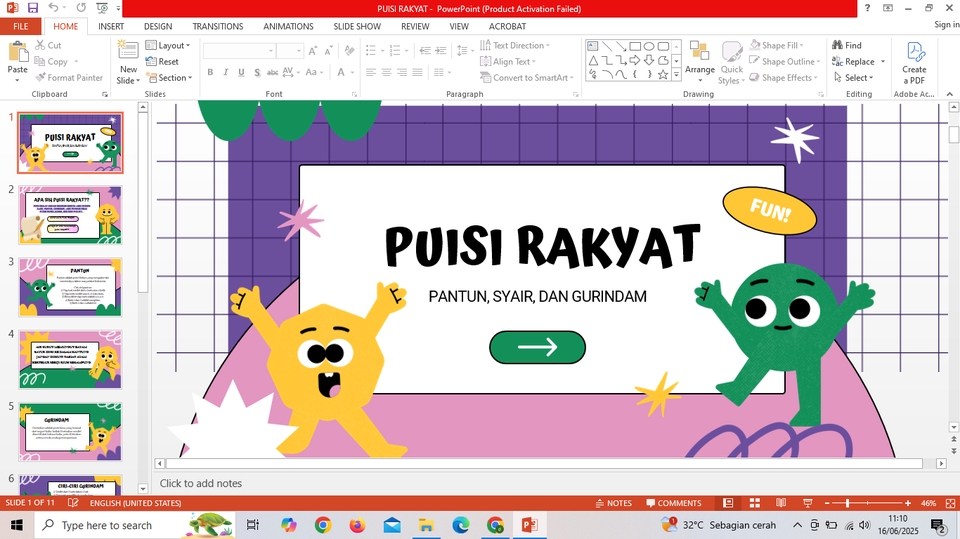
Task: Click Fit slide to window icon
Action: [x=950, y=503]
